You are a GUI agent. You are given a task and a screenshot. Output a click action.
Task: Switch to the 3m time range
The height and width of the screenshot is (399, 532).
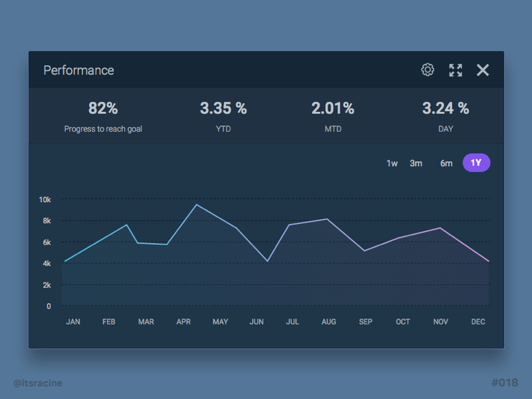pos(416,163)
